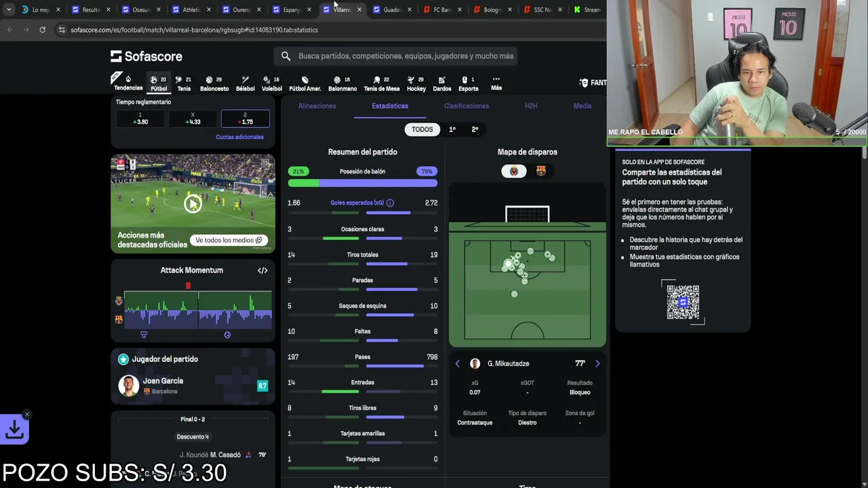Open the Media tab
This screenshot has width=868, height=488.
[583, 106]
